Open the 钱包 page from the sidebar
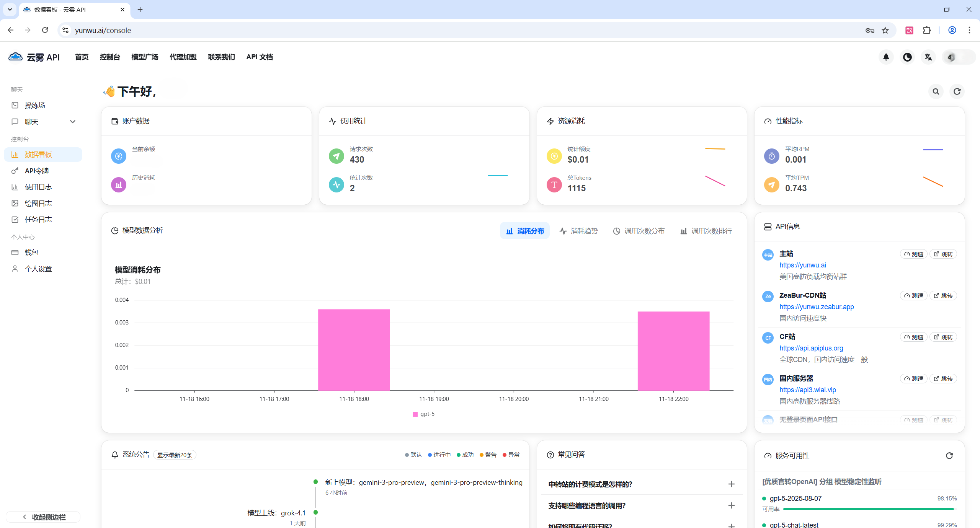 pos(32,252)
